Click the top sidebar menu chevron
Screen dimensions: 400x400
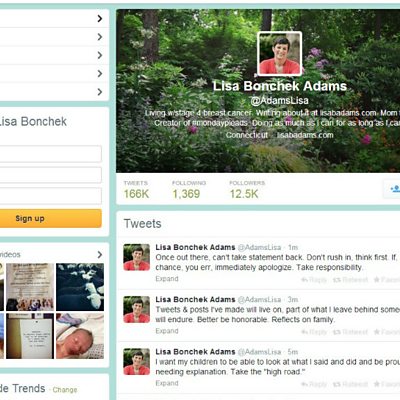click(100, 18)
